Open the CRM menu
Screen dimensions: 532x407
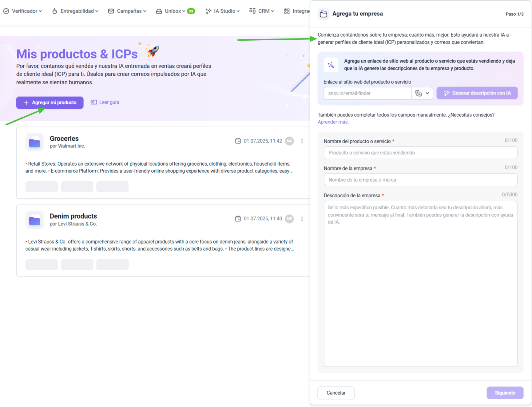pyautogui.click(x=262, y=11)
